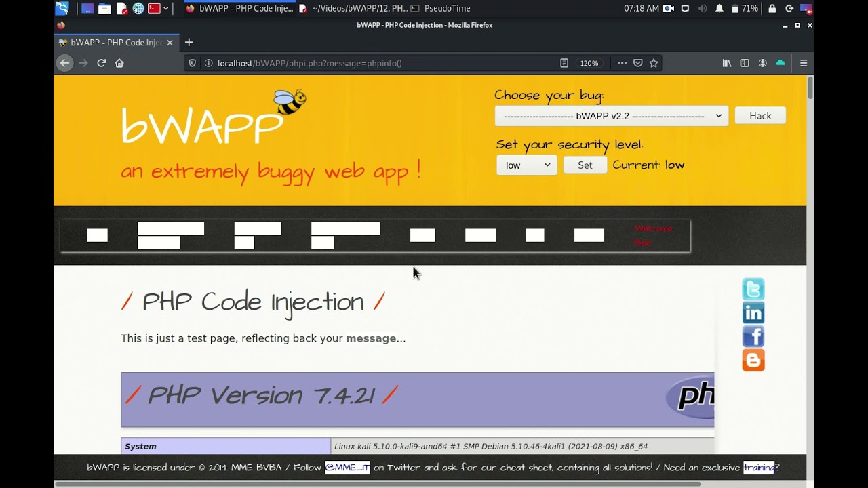
Task: Open the page actions three-dot menu
Action: click(x=622, y=63)
